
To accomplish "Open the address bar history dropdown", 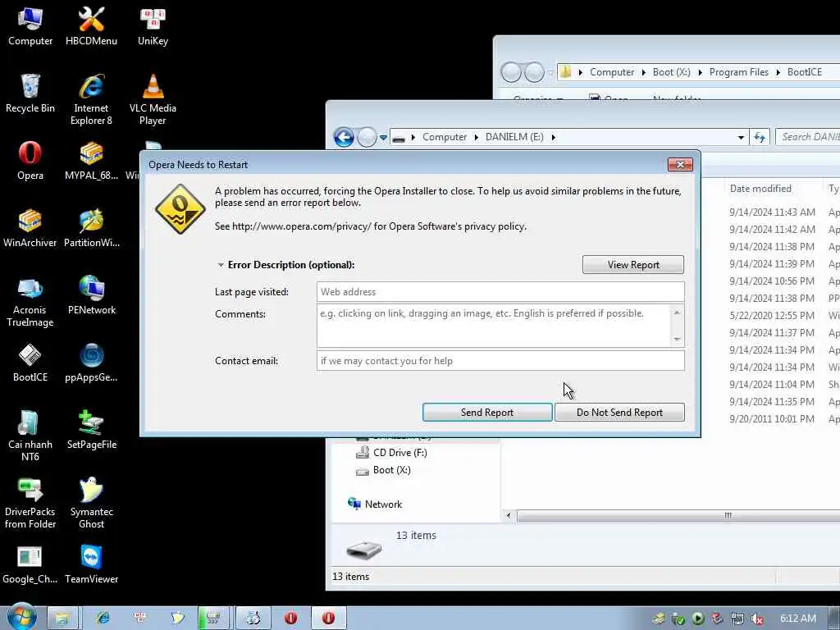I will pyautogui.click(x=741, y=137).
